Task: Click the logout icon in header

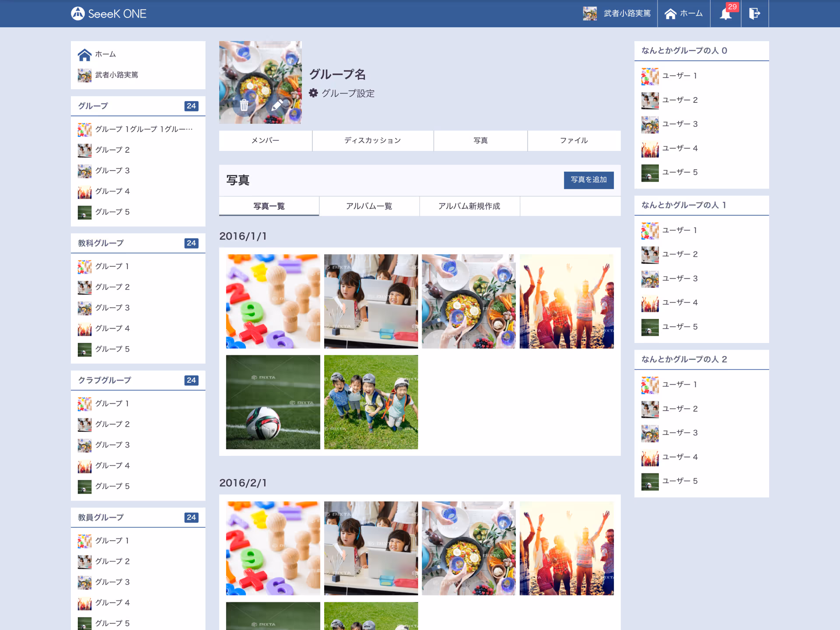Action: 755,14
